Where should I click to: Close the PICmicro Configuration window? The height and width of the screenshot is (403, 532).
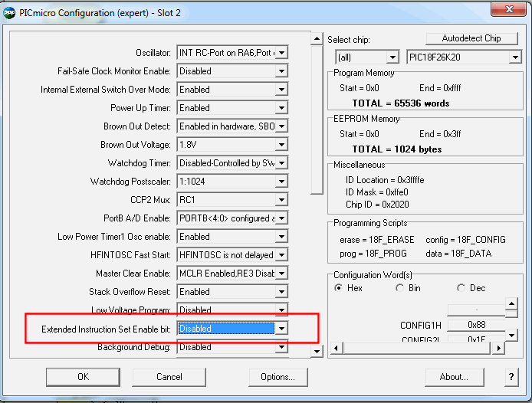pos(508,9)
